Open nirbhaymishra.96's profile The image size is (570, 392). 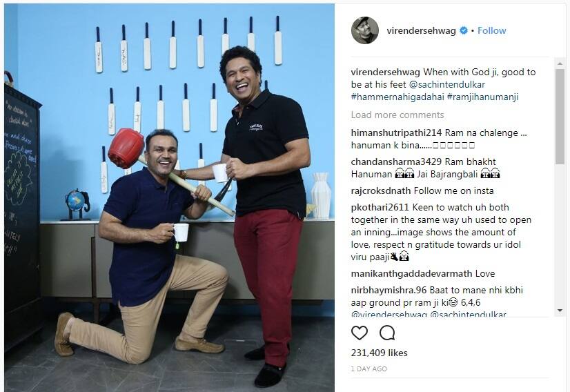click(389, 291)
